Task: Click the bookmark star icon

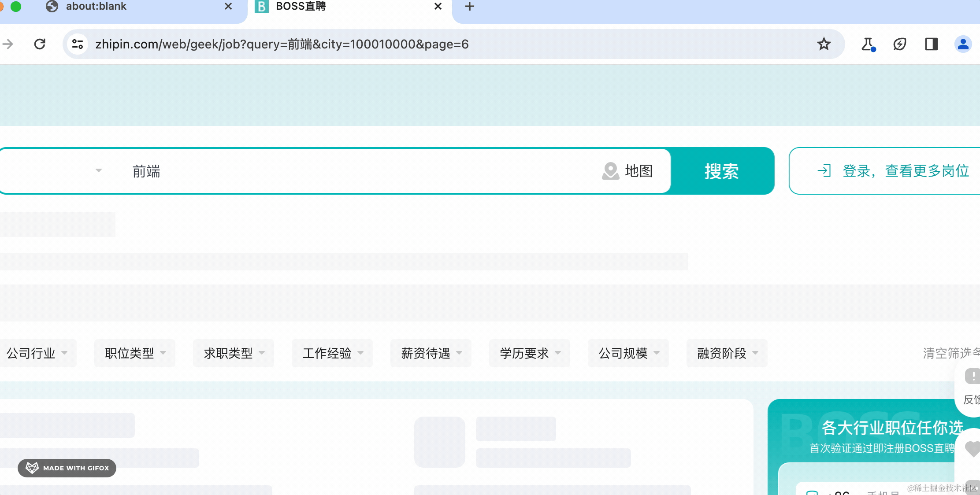Action: tap(824, 44)
